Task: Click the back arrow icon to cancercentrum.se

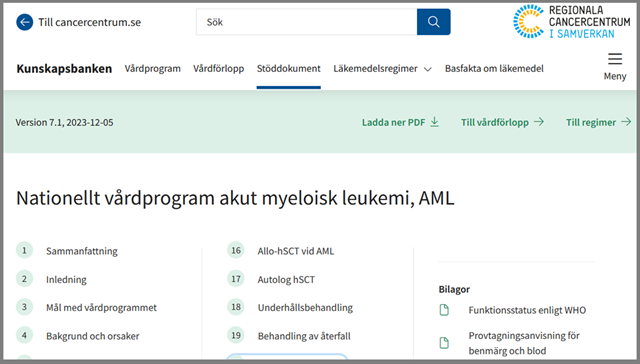Action: [x=24, y=22]
